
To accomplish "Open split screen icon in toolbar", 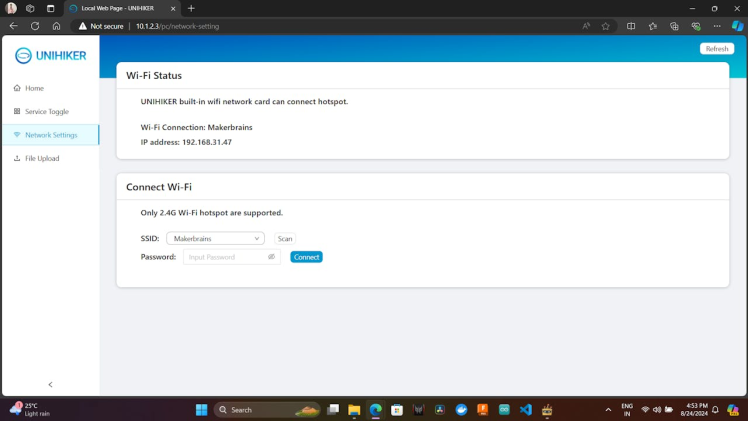I will coord(631,26).
